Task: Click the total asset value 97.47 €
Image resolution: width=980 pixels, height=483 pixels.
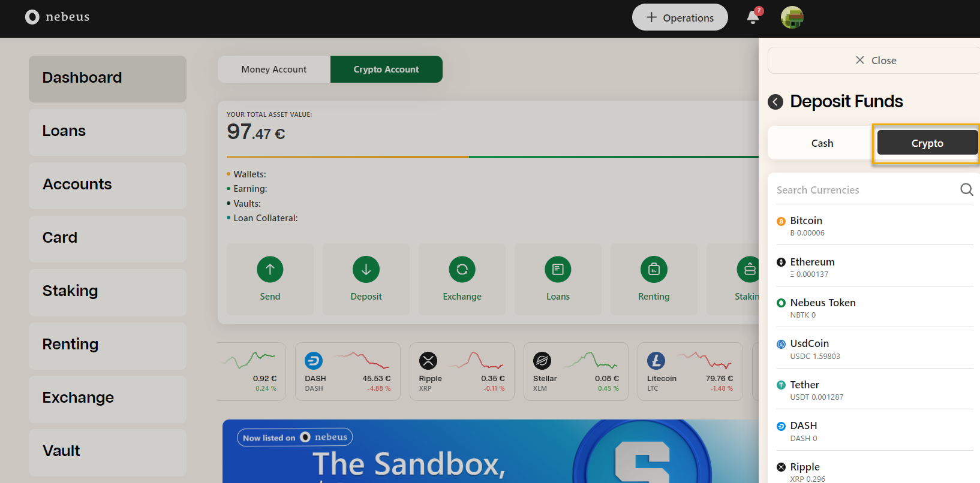Action: 255,132
